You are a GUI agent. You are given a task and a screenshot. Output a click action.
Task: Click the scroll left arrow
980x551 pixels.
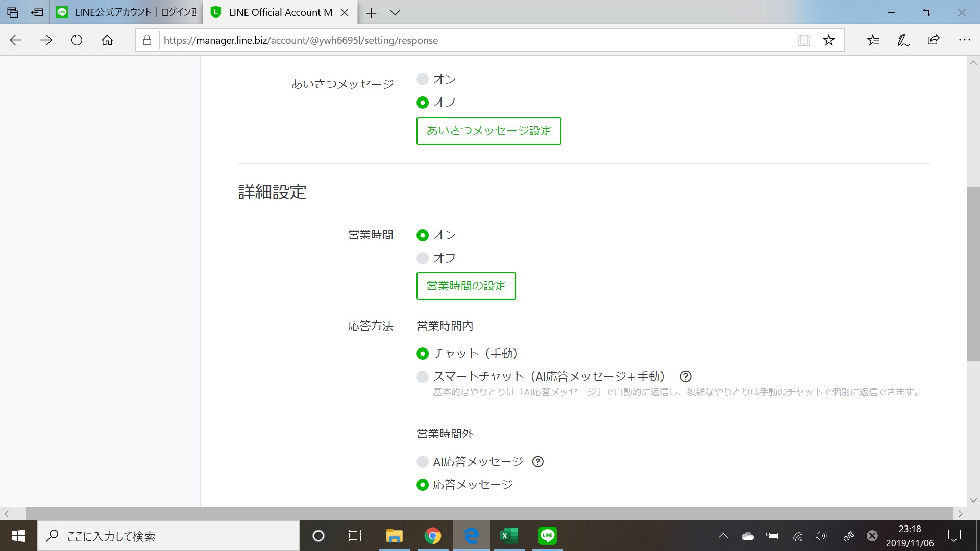7,514
